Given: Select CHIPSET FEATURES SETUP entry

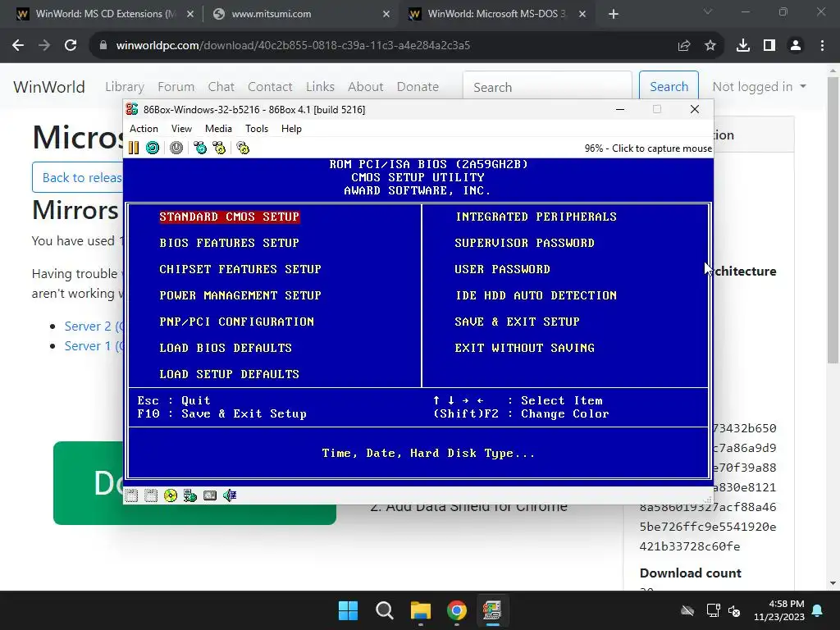Looking at the screenshot, I should [240, 269].
